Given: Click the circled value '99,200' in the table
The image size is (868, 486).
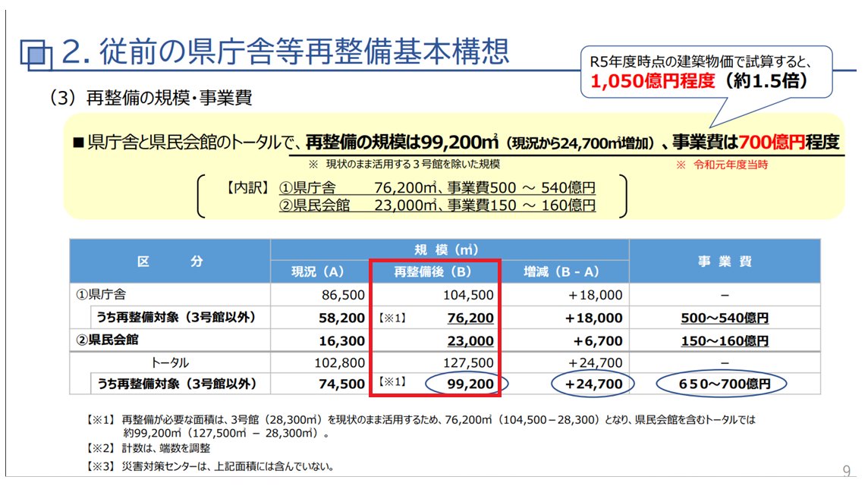Looking at the screenshot, I should coord(470,384).
